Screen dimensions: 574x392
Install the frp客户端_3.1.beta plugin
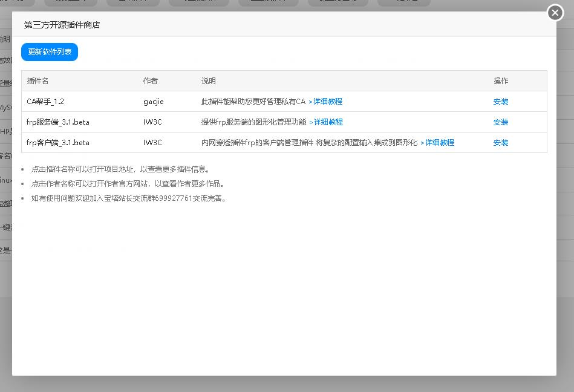500,143
